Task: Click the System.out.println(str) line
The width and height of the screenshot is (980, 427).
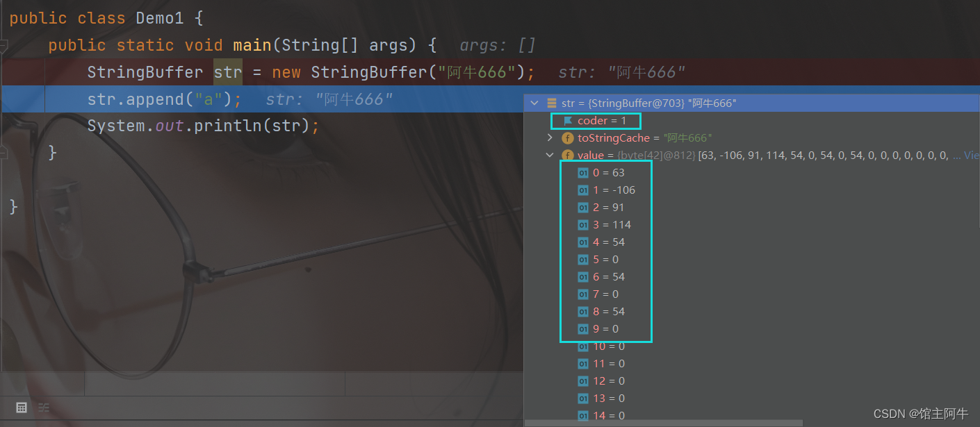Action: tap(203, 126)
